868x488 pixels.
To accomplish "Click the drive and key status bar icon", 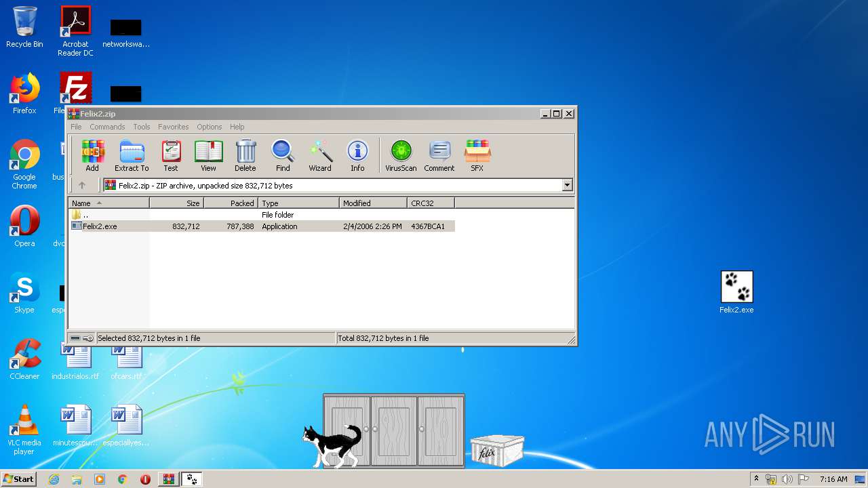I will (x=82, y=338).
